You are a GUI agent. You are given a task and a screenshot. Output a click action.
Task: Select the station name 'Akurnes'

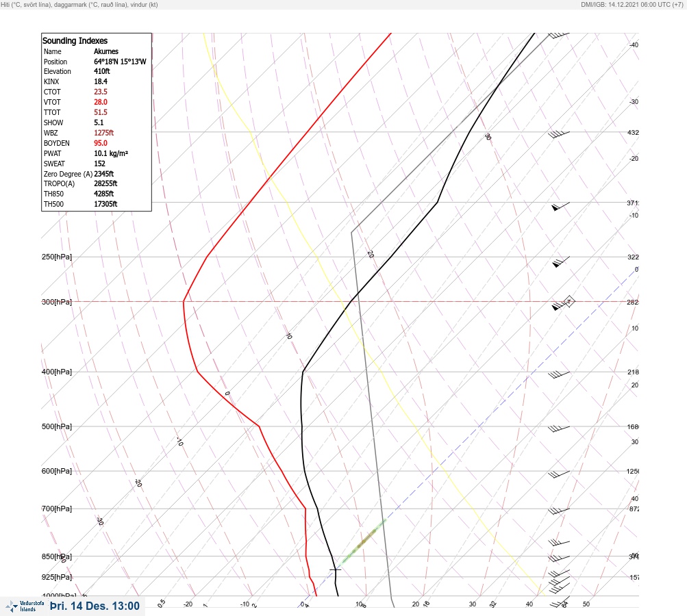click(x=106, y=51)
